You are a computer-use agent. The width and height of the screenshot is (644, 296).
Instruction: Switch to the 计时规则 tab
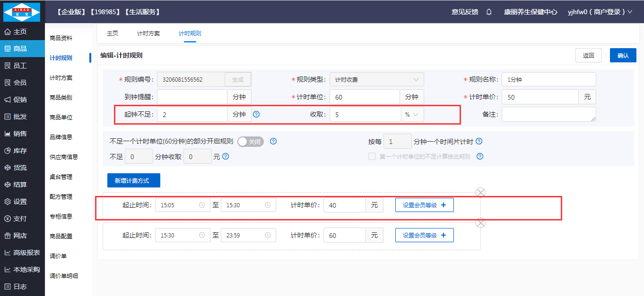[x=190, y=34]
